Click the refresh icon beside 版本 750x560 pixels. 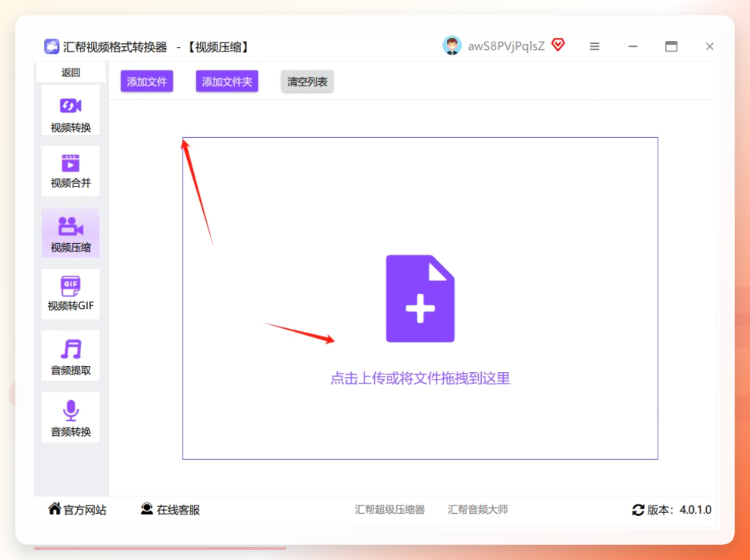[x=638, y=510]
